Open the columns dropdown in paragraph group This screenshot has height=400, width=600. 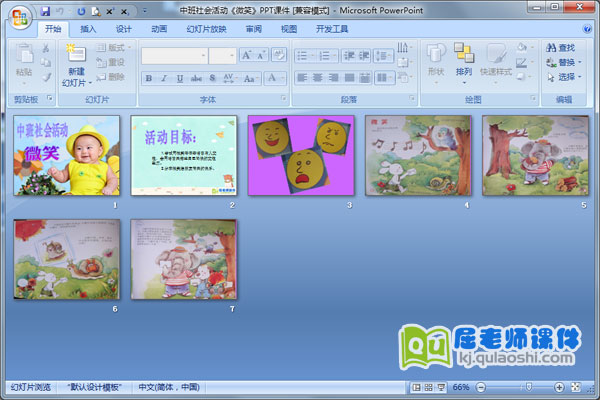click(x=385, y=78)
